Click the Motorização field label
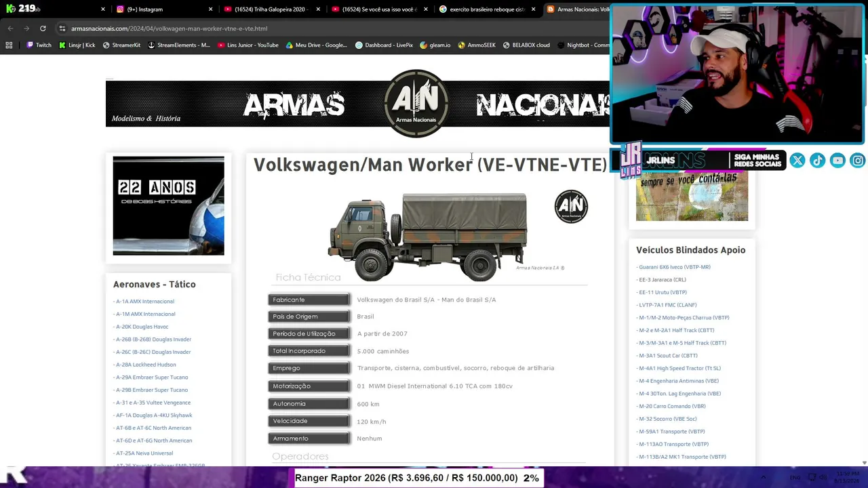This screenshot has width=868, height=488. pos(309,386)
